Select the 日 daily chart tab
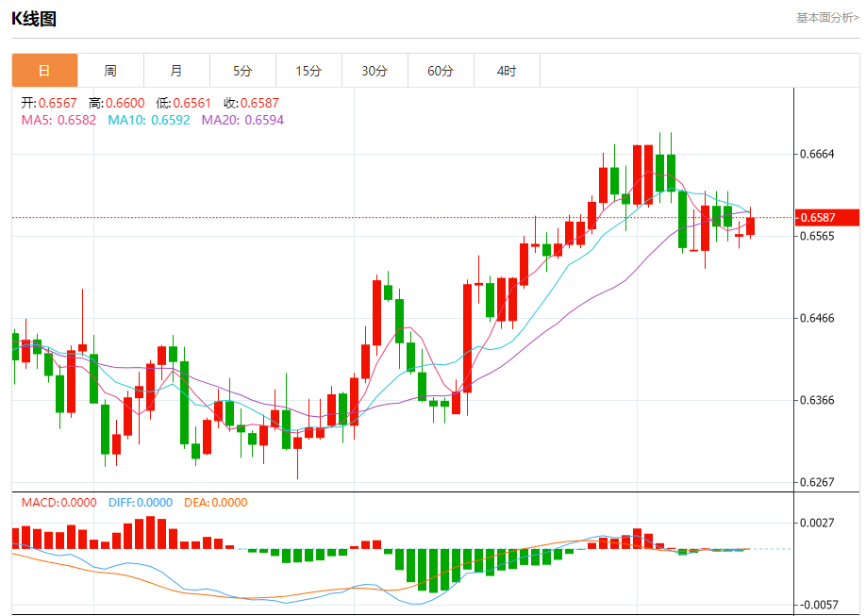866x616 pixels. 44,71
